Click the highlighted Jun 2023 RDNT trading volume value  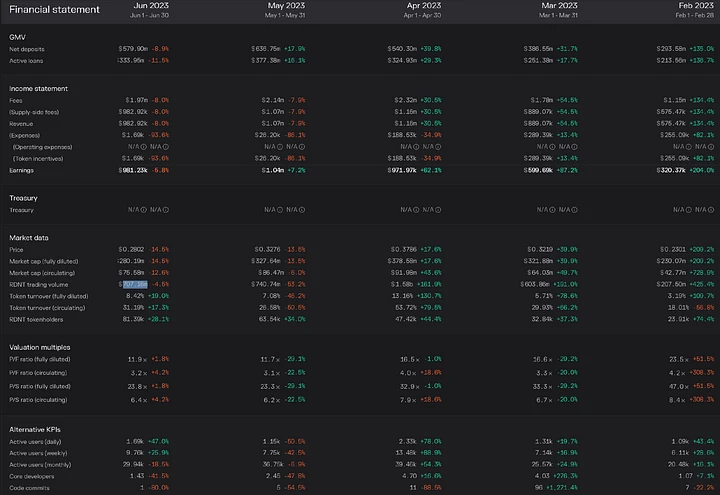point(133,284)
